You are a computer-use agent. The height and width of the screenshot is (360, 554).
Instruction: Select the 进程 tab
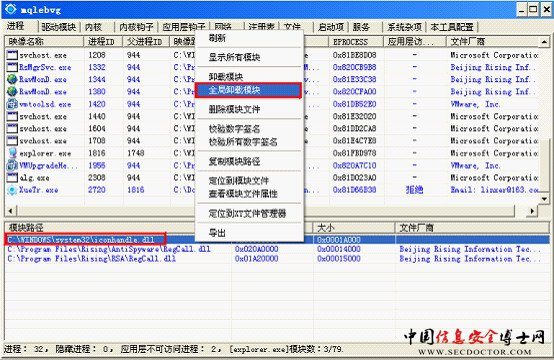(x=16, y=26)
